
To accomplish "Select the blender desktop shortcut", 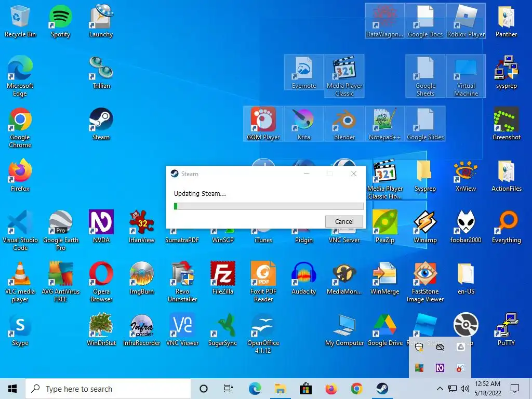I will pos(344,124).
